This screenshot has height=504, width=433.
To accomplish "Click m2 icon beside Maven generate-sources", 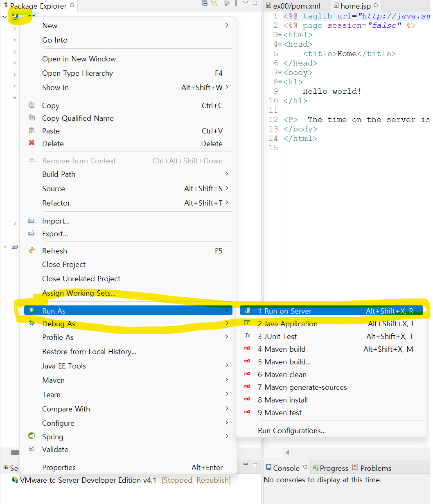I will coord(247,386).
